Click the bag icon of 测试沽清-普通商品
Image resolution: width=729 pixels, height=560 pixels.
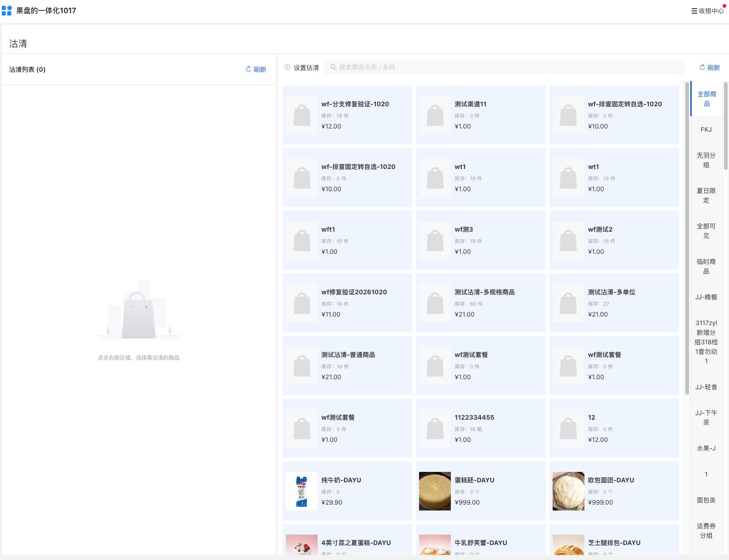click(302, 366)
